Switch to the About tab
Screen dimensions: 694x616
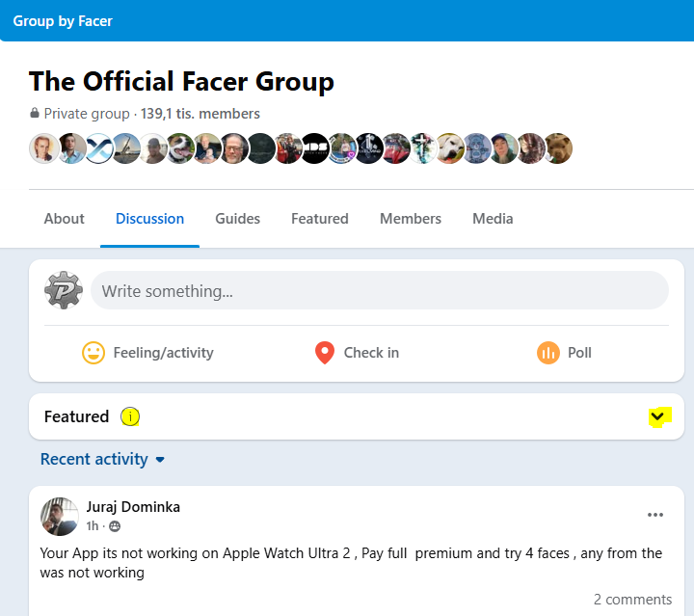point(64,219)
